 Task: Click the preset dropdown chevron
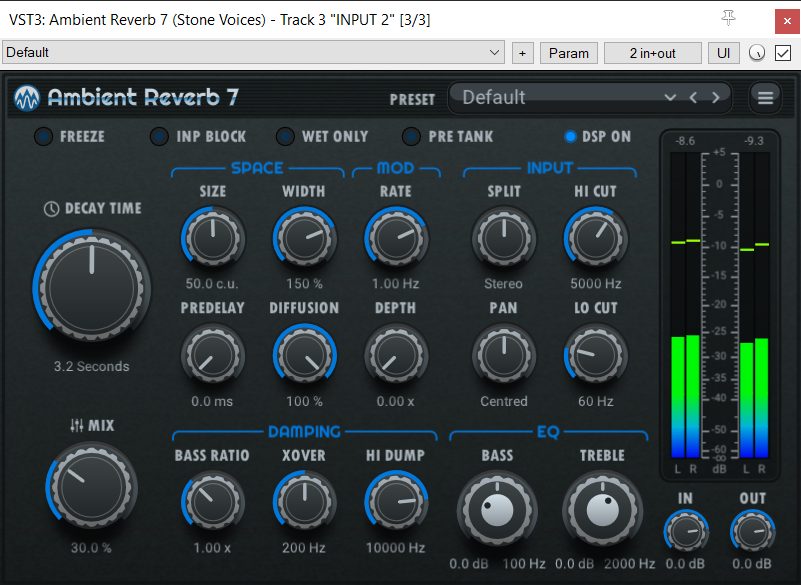[670, 97]
